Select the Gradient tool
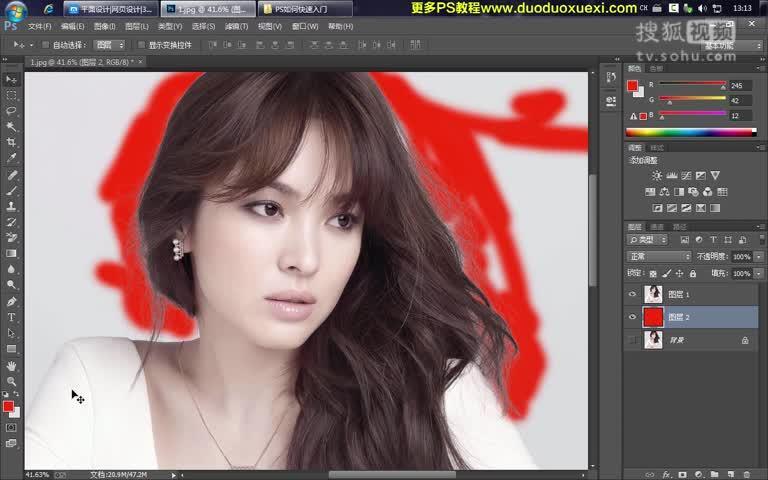Viewport: 768px width, 480px height. (11, 253)
